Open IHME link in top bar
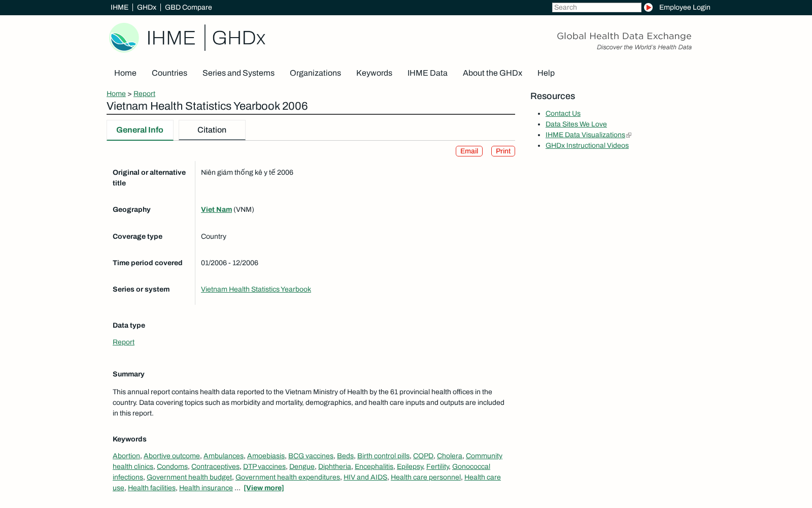Image resolution: width=812 pixels, height=508 pixels. (119, 8)
